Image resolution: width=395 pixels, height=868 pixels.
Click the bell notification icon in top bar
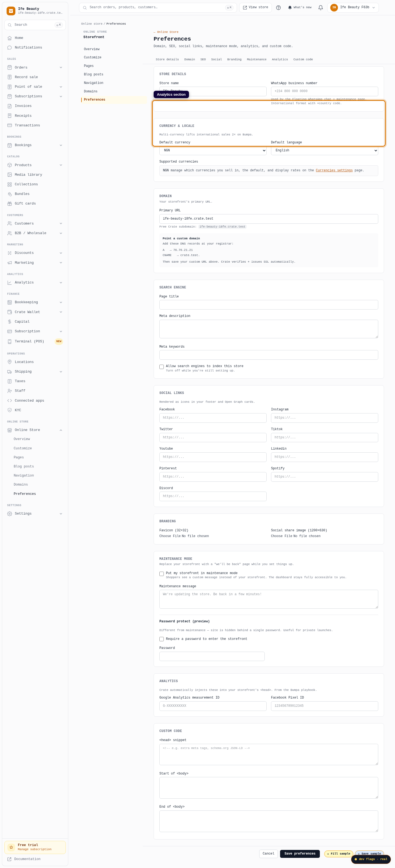(x=320, y=7)
